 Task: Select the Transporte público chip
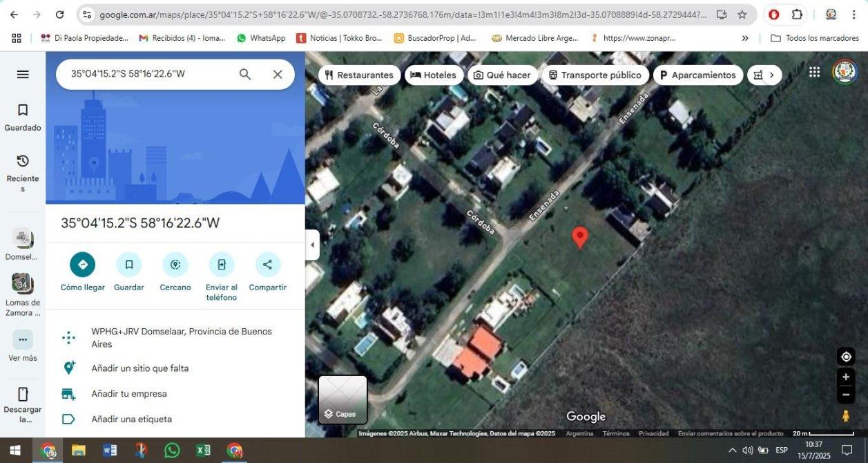(x=595, y=75)
